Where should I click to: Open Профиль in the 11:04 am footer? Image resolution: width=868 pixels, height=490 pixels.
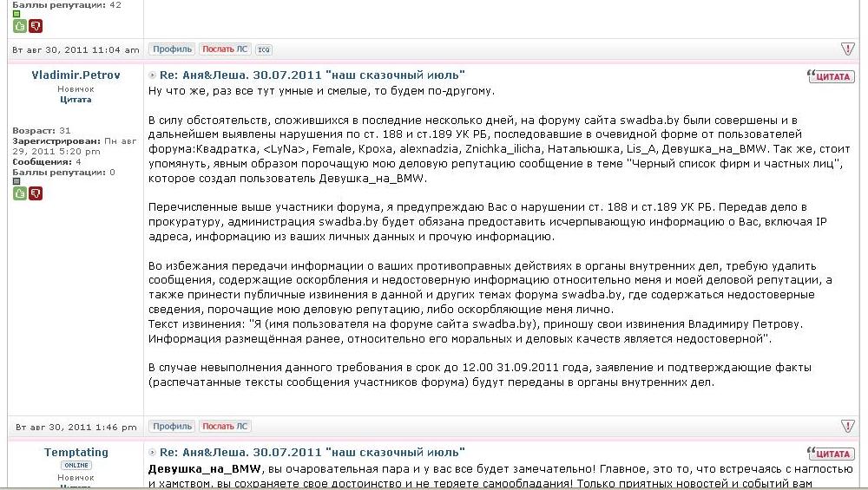coord(172,49)
